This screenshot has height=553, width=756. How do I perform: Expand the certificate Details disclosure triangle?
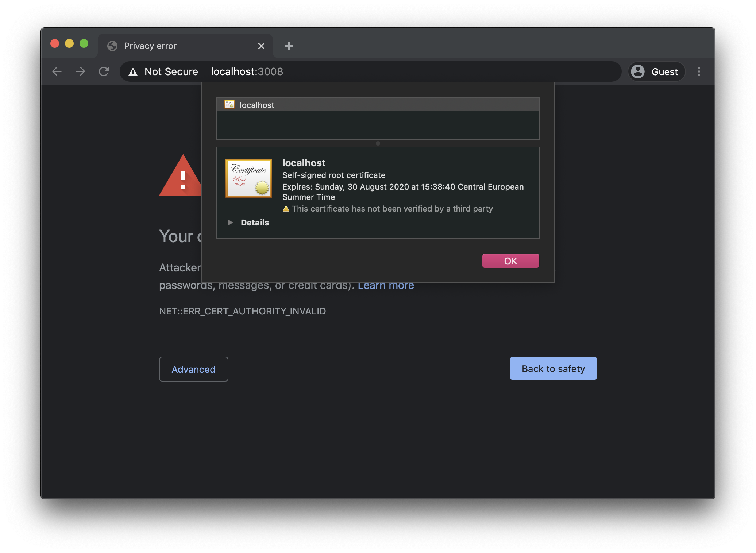pyautogui.click(x=230, y=223)
